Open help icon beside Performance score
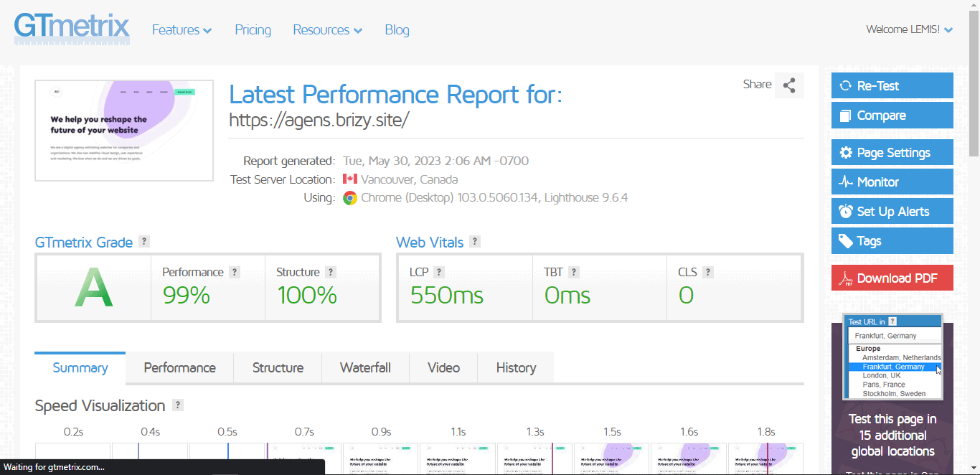The image size is (980, 475). (x=235, y=273)
